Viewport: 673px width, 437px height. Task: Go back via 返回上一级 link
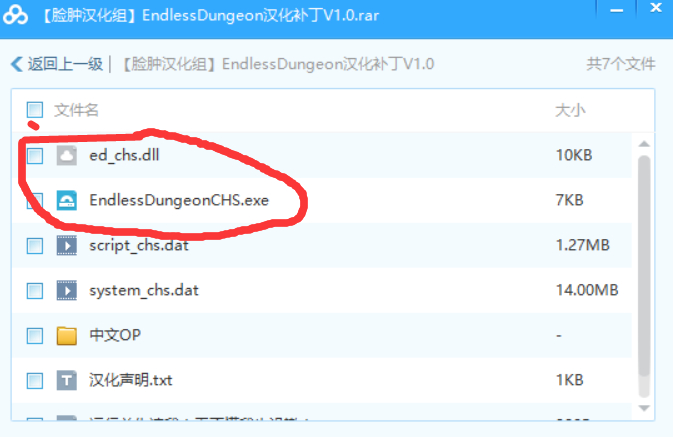pyautogui.click(x=65, y=64)
